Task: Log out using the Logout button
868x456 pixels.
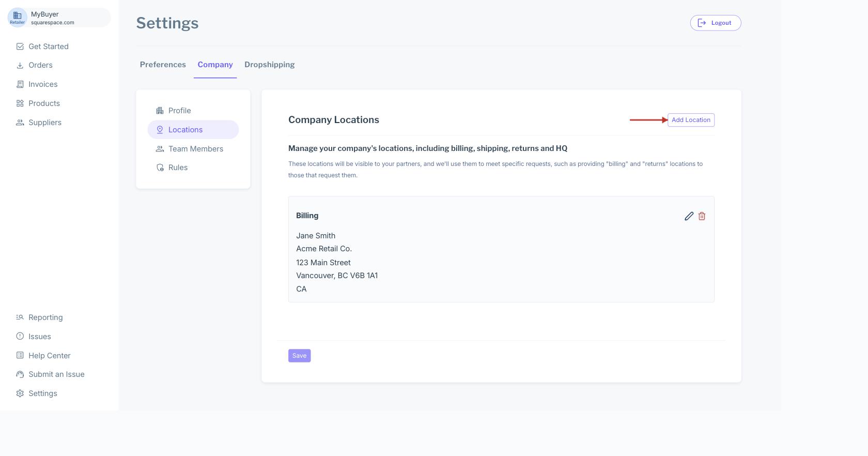Action: tap(716, 23)
